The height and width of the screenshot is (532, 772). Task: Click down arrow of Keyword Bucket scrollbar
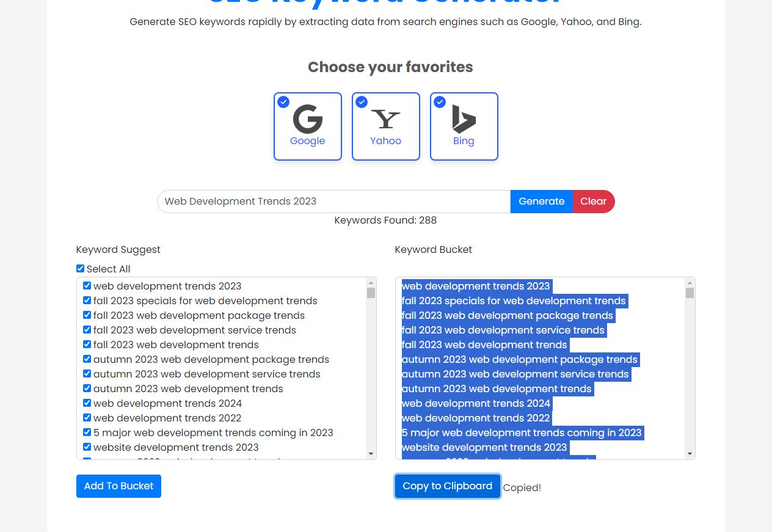[690, 454]
